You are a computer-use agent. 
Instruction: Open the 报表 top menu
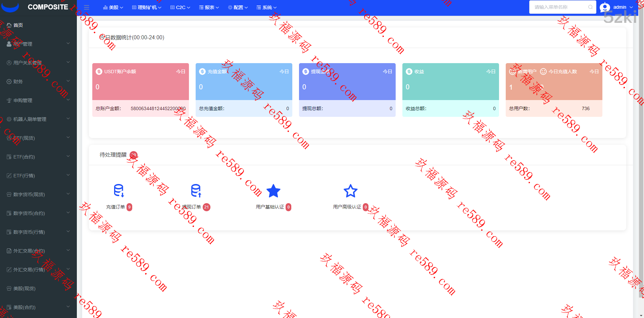[209, 7]
